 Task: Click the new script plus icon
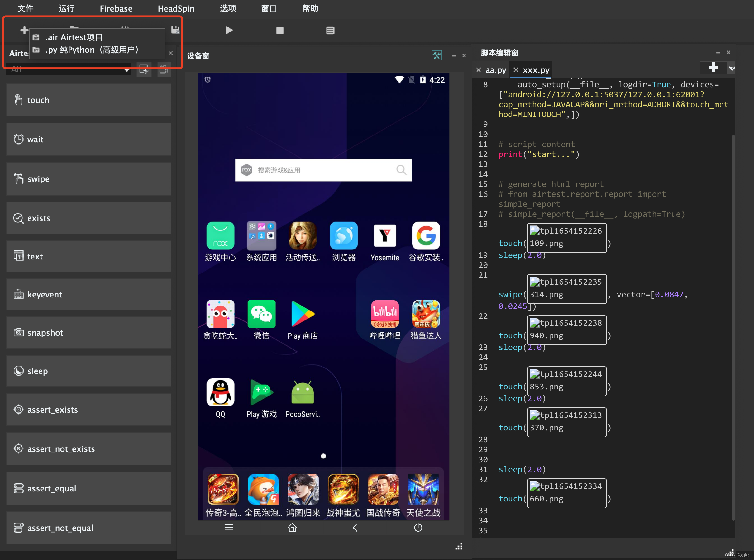click(24, 30)
